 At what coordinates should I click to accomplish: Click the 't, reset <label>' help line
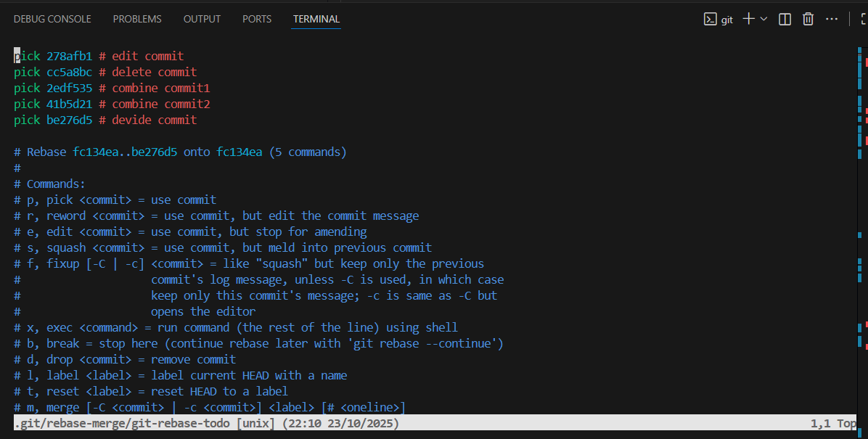(151, 392)
